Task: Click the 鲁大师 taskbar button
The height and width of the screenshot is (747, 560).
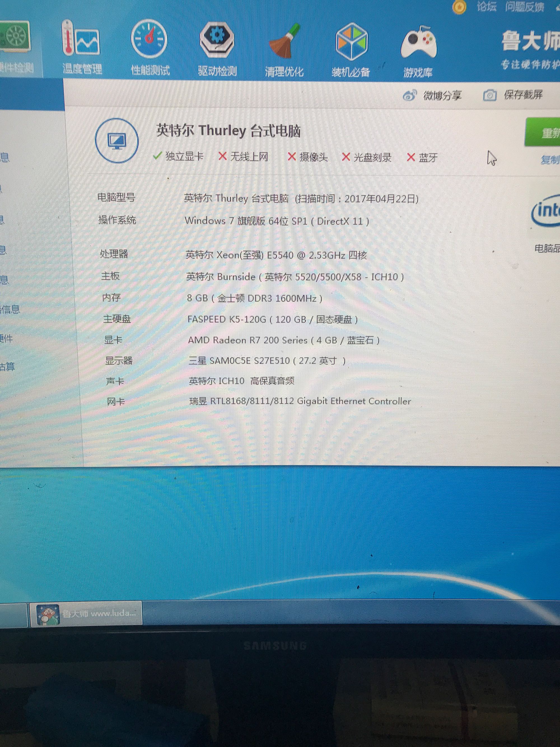Action: click(87, 614)
